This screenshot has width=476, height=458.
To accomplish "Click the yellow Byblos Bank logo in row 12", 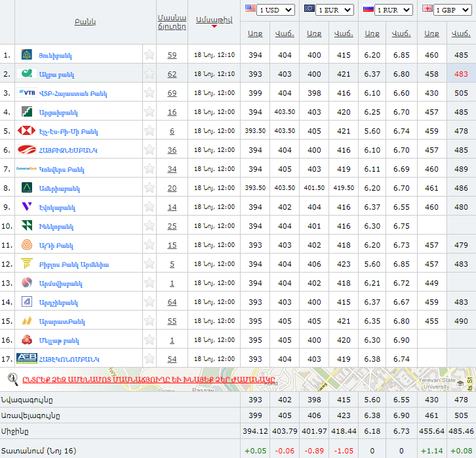I will tap(27, 263).
